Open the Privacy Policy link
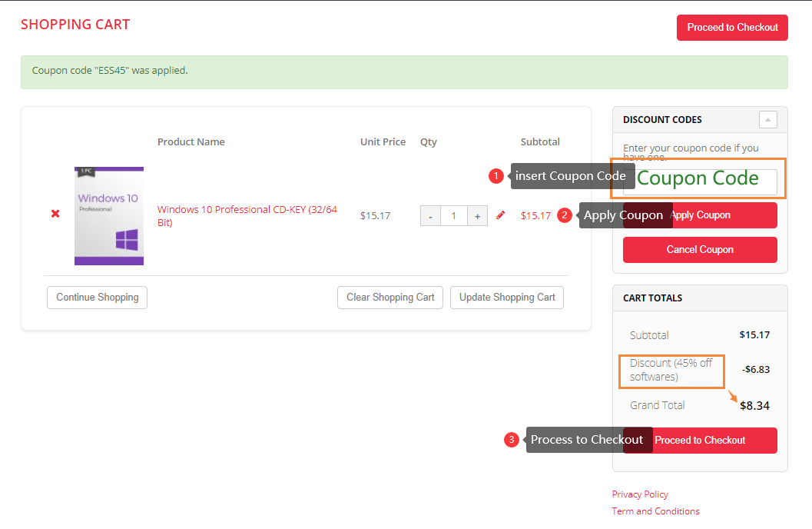Viewport: 812px width, 529px height. pos(640,494)
